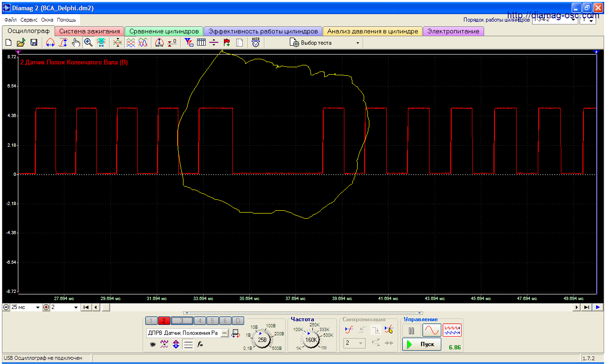Toggle channel 4 button
Image resolution: width=606 pixels, height=364 pixels.
click(199, 321)
